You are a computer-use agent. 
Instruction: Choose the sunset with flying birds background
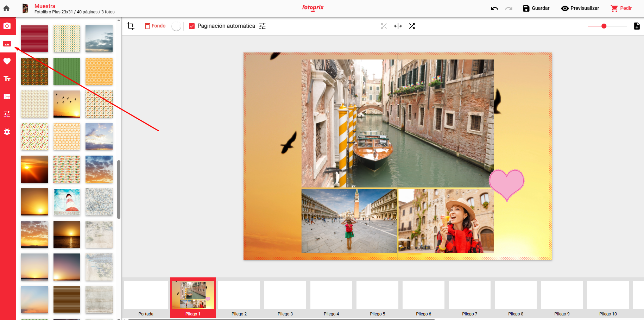[x=67, y=104]
